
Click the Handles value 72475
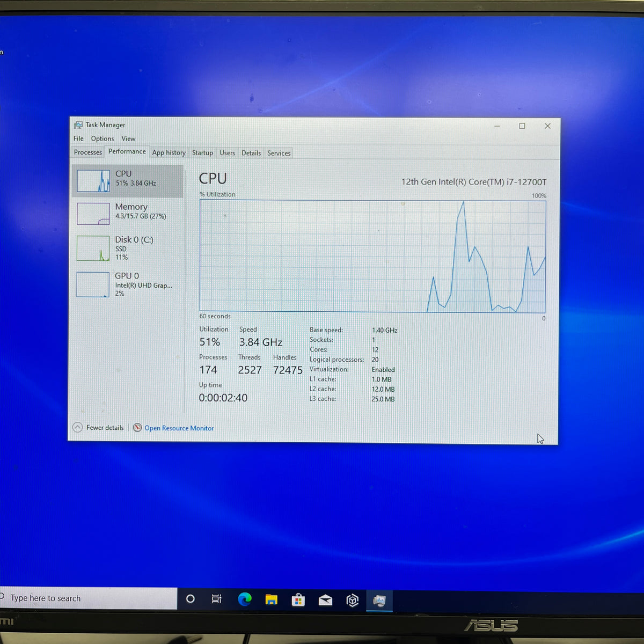tap(288, 370)
